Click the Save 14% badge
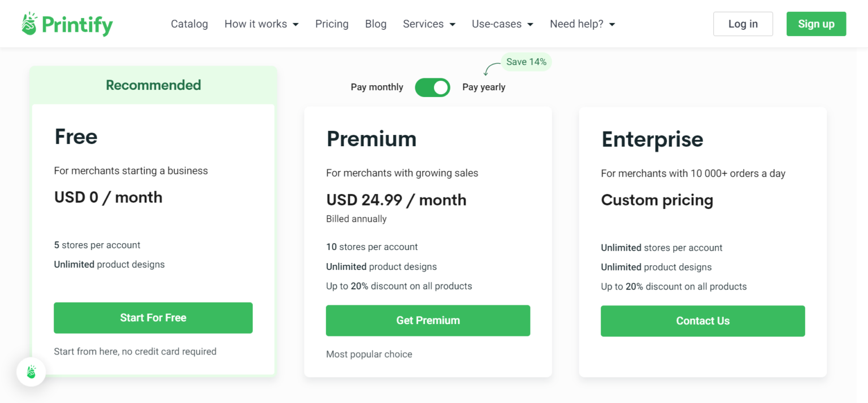Screen dimensions: 868x403 point(526,62)
